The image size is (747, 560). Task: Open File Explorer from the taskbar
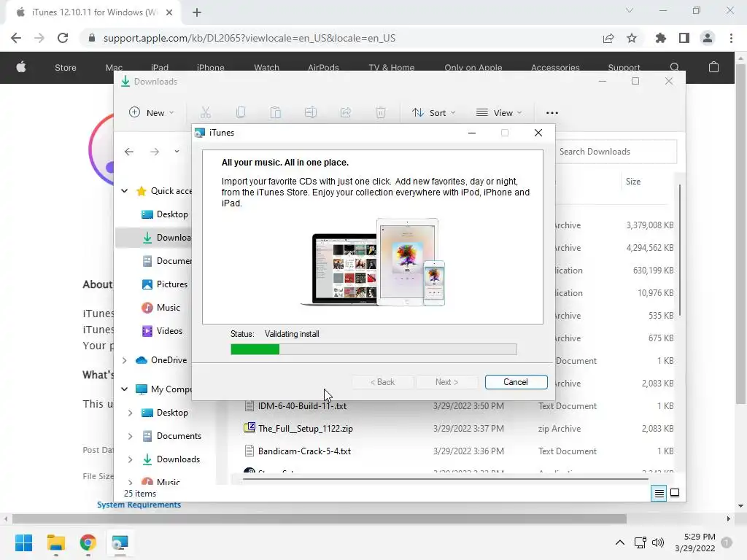(x=55, y=542)
